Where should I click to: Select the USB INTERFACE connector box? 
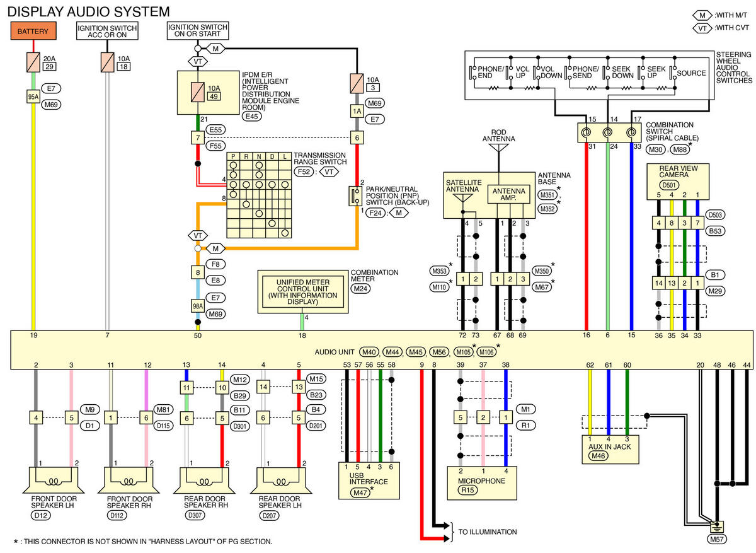coord(370,481)
